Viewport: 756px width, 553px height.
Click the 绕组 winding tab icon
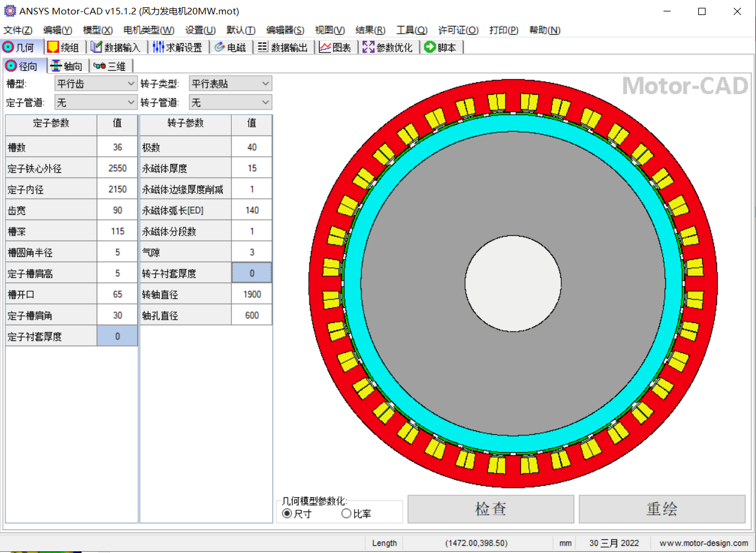tap(53, 47)
